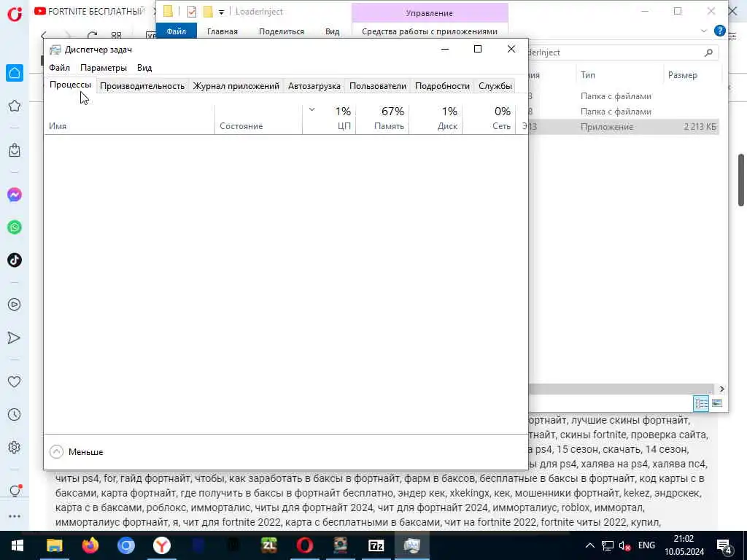Screen dimensions: 747x560
Task: Sort processes by ЦП column
Action: 329,120
